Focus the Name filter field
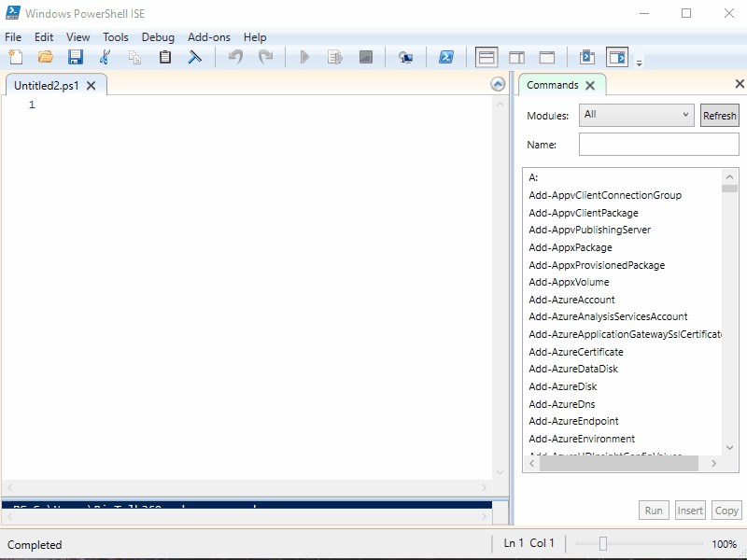The height and width of the screenshot is (560, 747). [x=659, y=145]
